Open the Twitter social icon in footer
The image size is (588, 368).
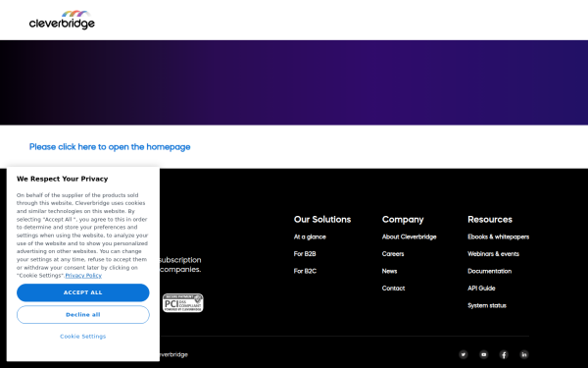[x=464, y=354]
